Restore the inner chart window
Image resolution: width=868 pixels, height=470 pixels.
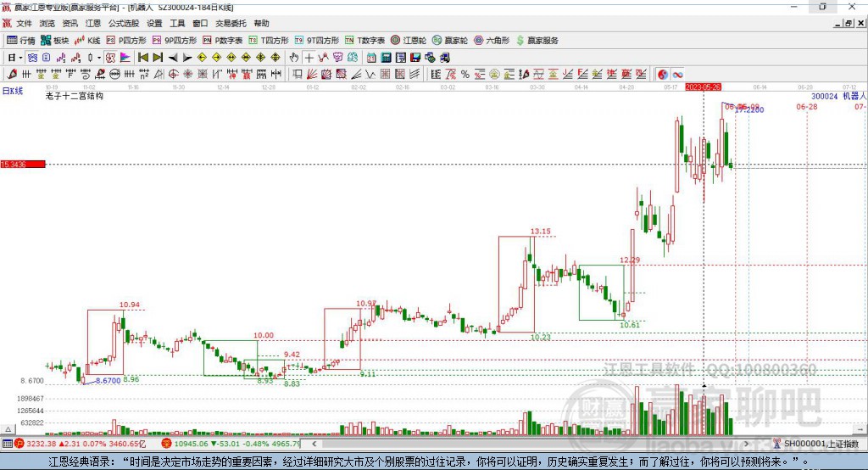point(849,23)
